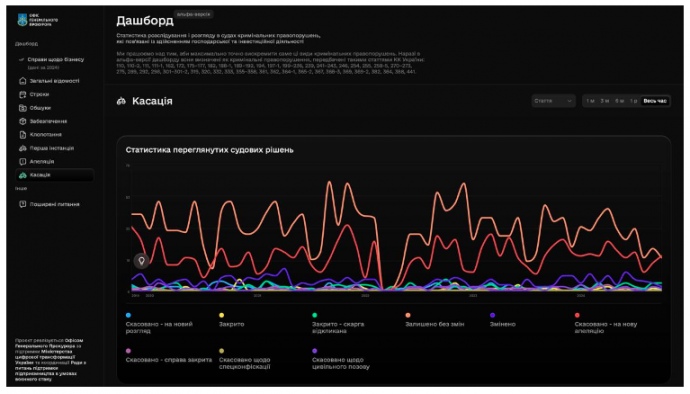Click the Prosecutor's Office crest logo
The width and height of the screenshot is (690, 394).
click(x=22, y=20)
